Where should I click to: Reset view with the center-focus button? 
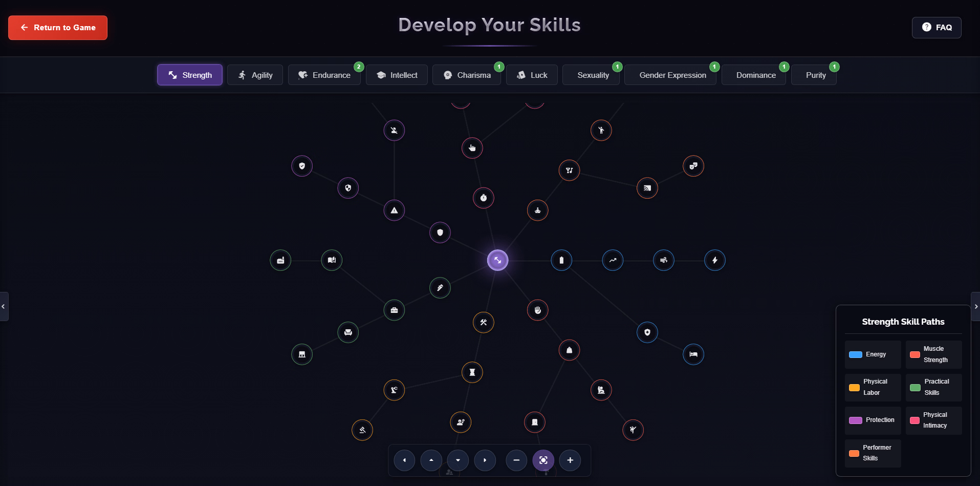click(543, 460)
